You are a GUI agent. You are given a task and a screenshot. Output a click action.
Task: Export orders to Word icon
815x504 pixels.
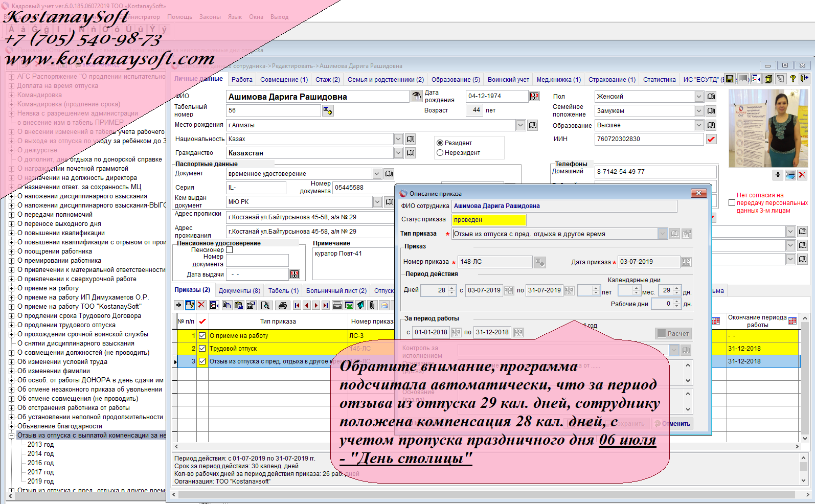[x=360, y=305]
